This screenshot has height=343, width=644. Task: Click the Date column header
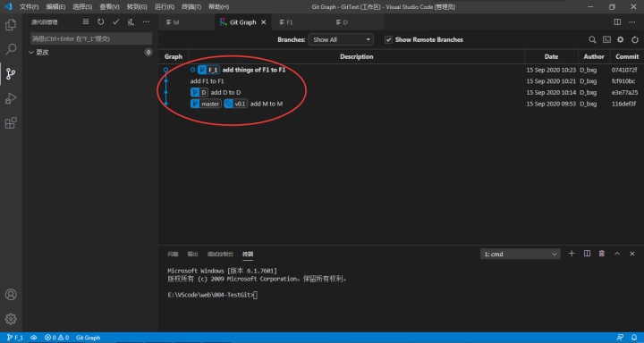pos(551,56)
